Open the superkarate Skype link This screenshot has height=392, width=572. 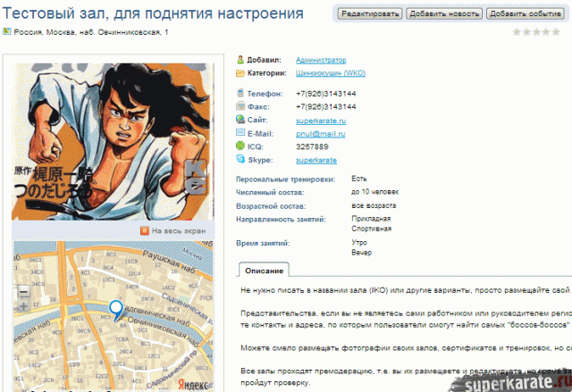click(x=315, y=160)
